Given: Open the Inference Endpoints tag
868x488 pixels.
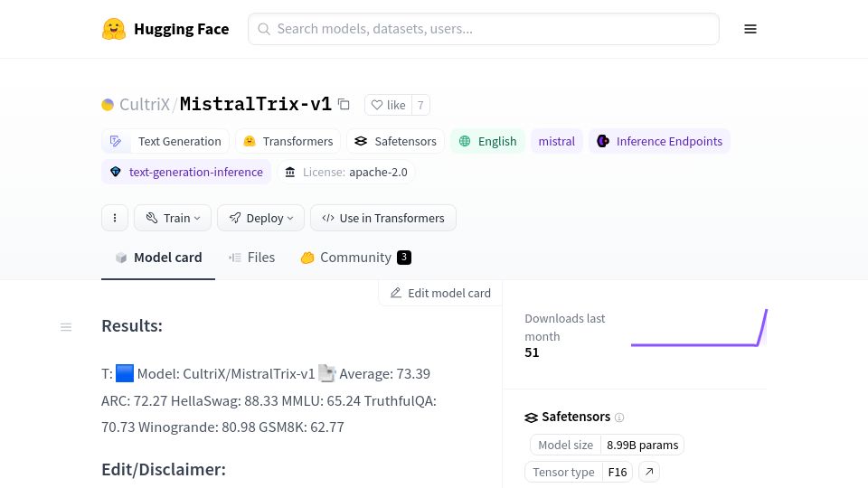Looking at the screenshot, I should pyautogui.click(x=659, y=141).
